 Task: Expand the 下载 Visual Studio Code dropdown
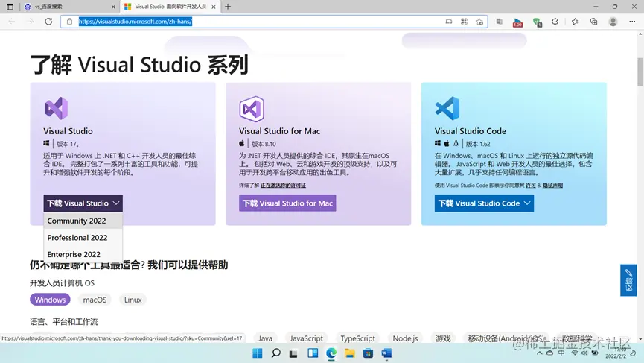pos(484,203)
